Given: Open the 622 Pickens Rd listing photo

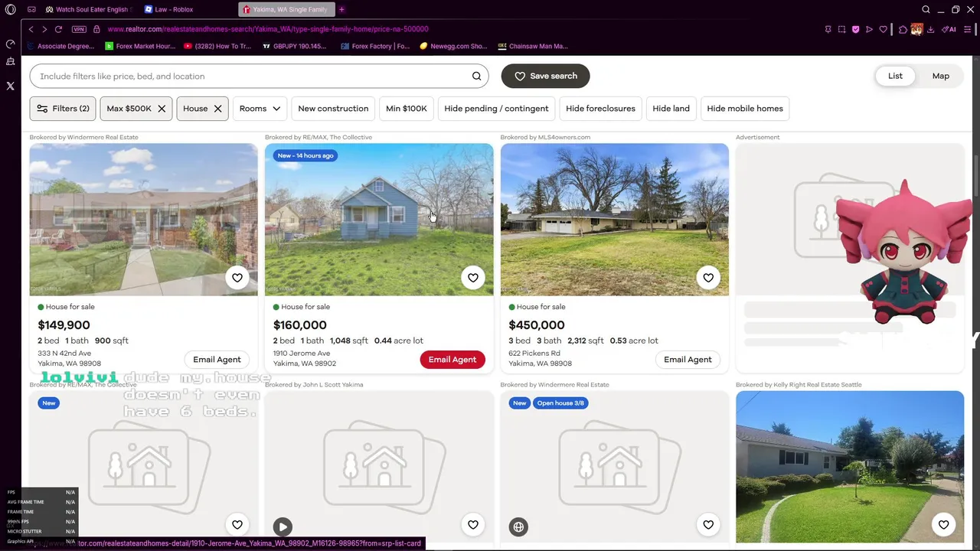Looking at the screenshot, I should tap(615, 220).
